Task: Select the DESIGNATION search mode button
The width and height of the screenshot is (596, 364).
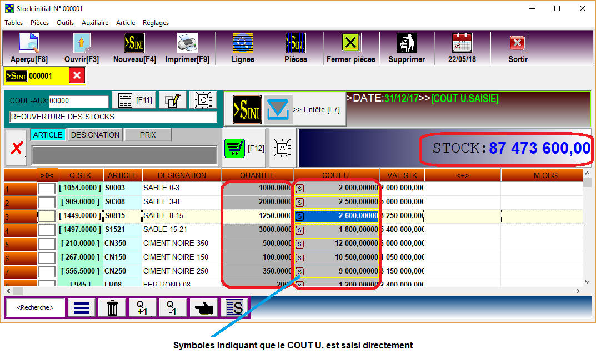Action: click(95, 135)
